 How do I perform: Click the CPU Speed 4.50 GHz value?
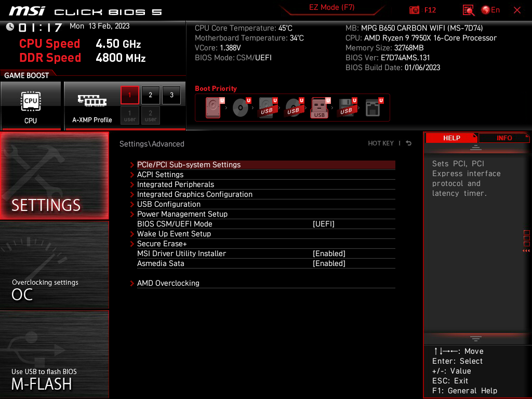(x=118, y=44)
